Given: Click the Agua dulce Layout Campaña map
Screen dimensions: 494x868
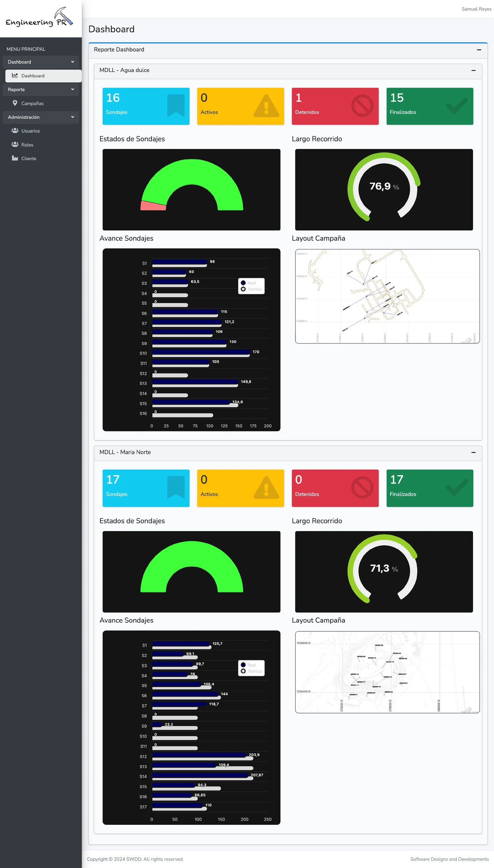Looking at the screenshot, I should [x=387, y=296].
